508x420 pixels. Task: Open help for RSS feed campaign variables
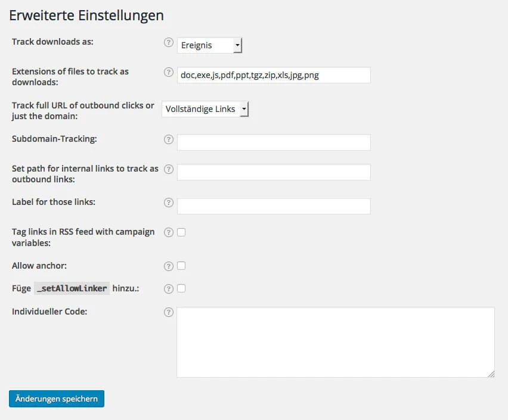[x=168, y=232]
